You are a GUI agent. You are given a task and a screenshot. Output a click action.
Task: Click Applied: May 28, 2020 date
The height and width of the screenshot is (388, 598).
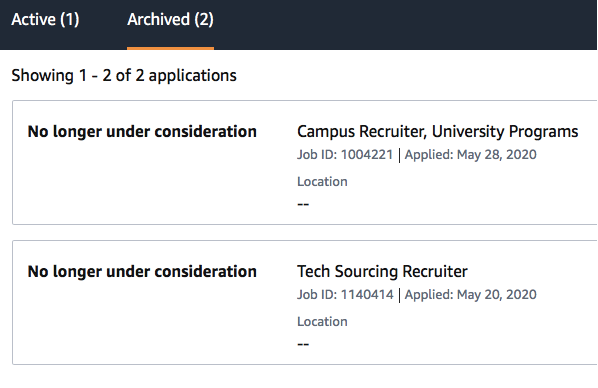pos(471,155)
